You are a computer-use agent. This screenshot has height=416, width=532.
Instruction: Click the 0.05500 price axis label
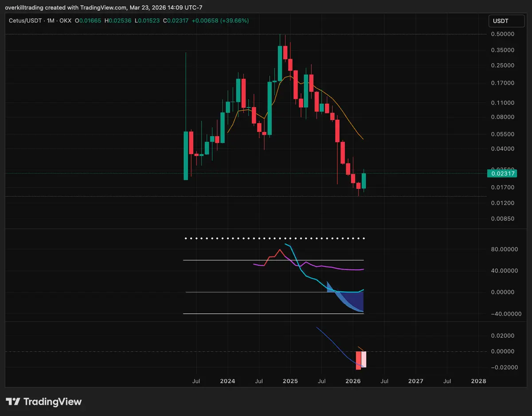[x=502, y=134]
